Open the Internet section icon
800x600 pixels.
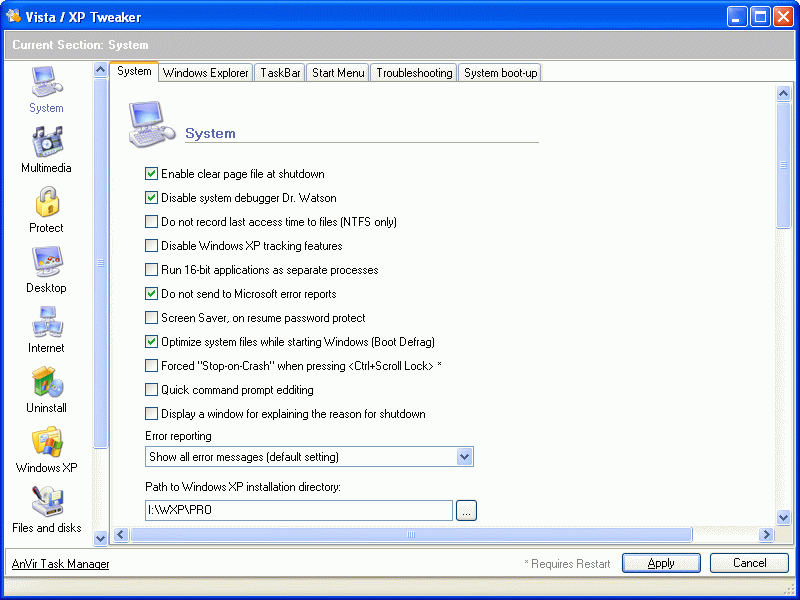point(46,321)
